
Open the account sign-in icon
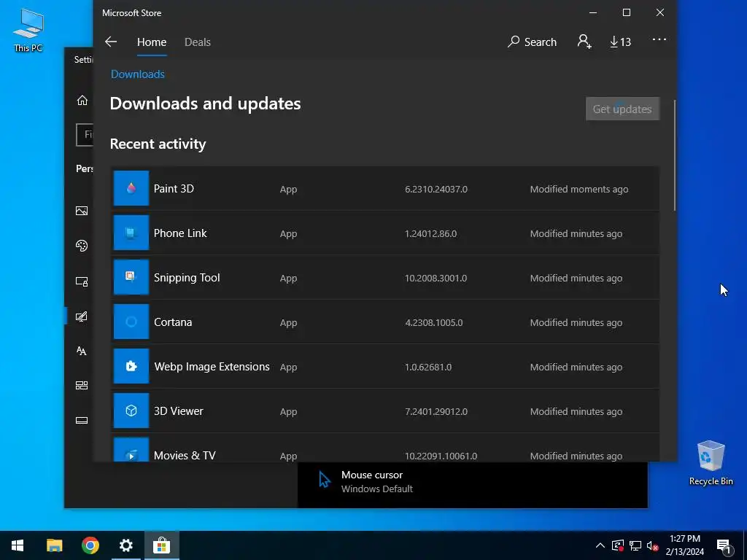tap(584, 42)
